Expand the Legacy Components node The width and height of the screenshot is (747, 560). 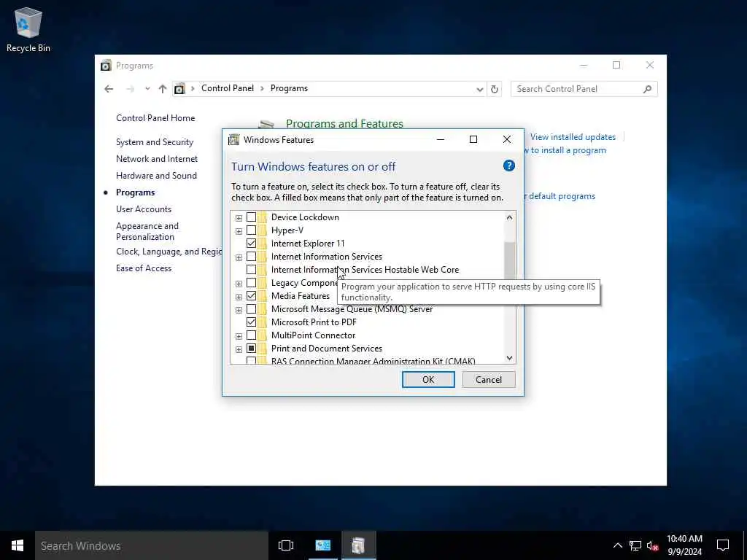pyautogui.click(x=239, y=284)
